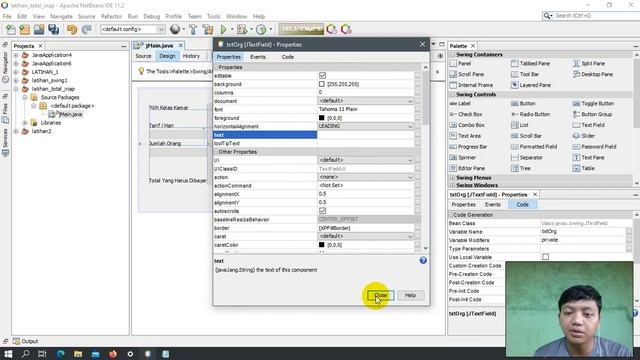This screenshot has height=360, width=640.
Task: Open the UI property dropdown
Action: [410, 160]
